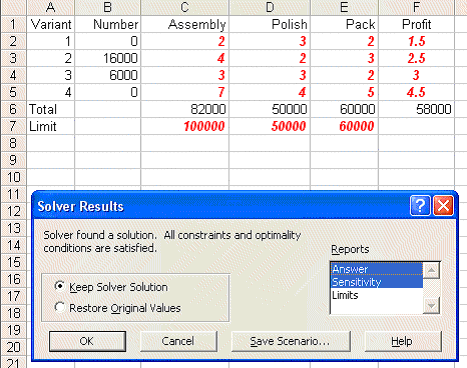Screen dimensions: 467x368
Task: Click cell containing 16000 in Number column
Action: click(x=107, y=58)
